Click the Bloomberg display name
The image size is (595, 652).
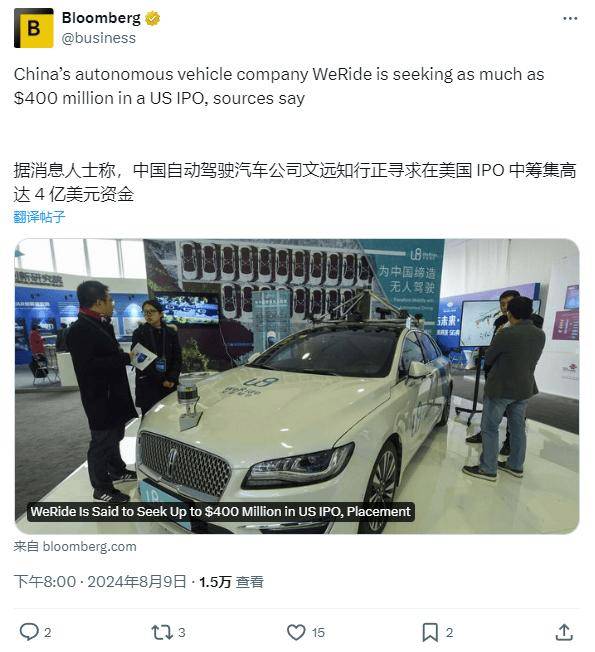(x=101, y=18)
